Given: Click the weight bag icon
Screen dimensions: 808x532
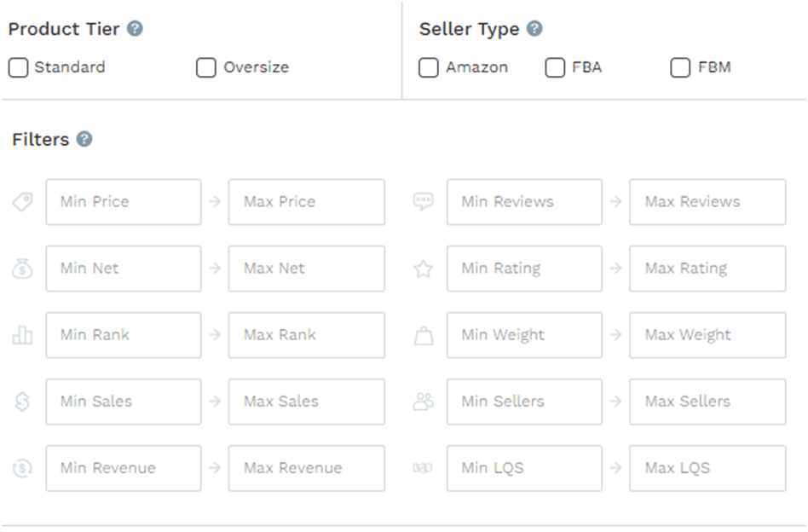Looking at the screenshot, I should pos(424,335).
